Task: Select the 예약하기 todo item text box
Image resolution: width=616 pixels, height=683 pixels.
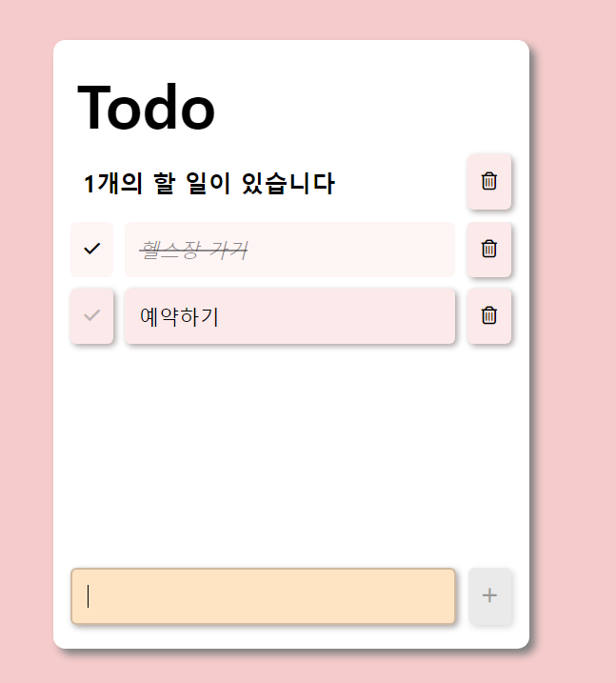Action: [289, 316]
